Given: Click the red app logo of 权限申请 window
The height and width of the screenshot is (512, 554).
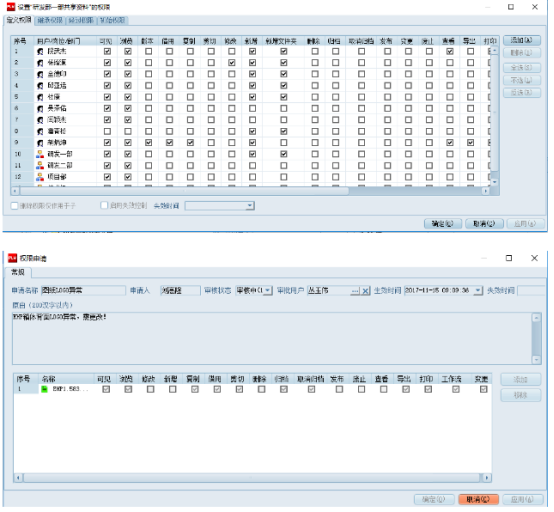Looking at the screenshot, I should pos(12,258).
